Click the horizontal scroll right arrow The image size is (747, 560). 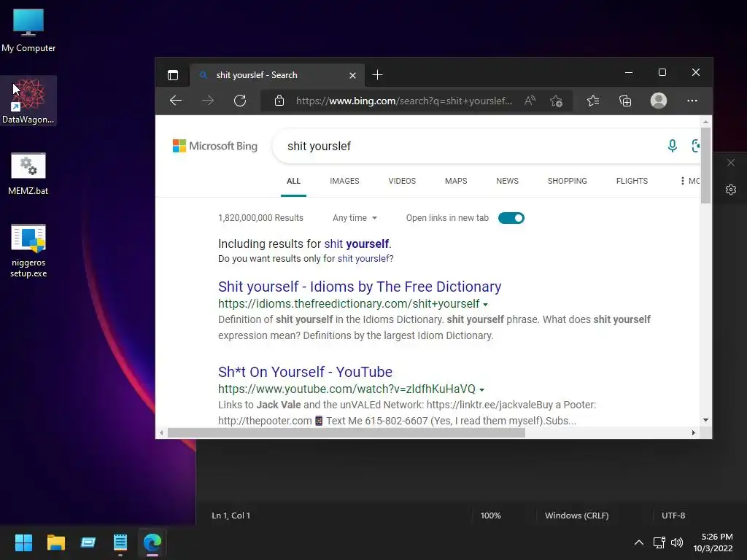coord(693,433)
